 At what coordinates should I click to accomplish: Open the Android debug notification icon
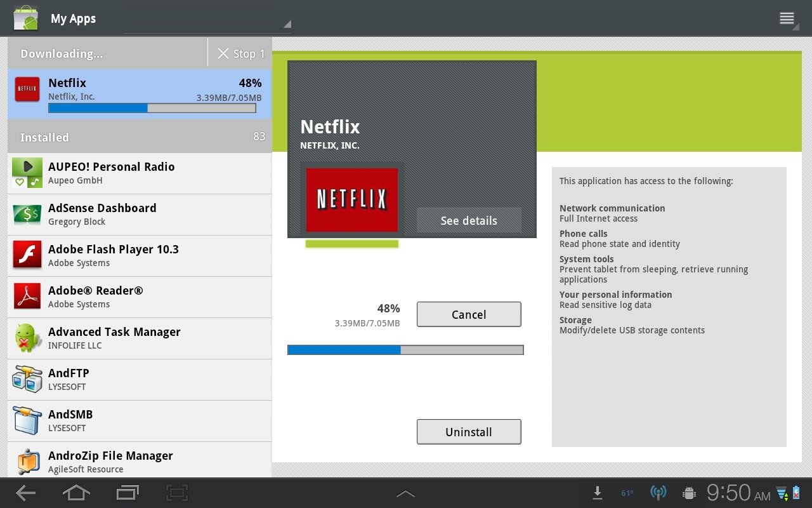(x=689, y=493)
